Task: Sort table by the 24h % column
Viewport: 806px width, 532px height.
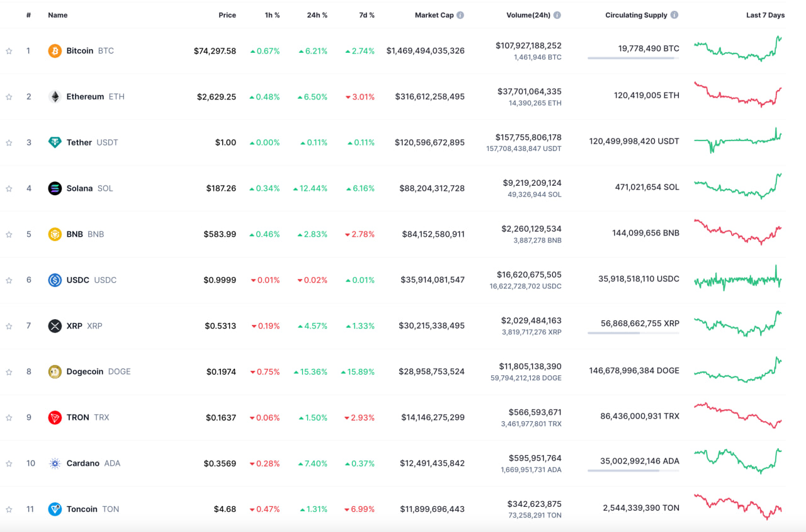Action: pos(317,15)
